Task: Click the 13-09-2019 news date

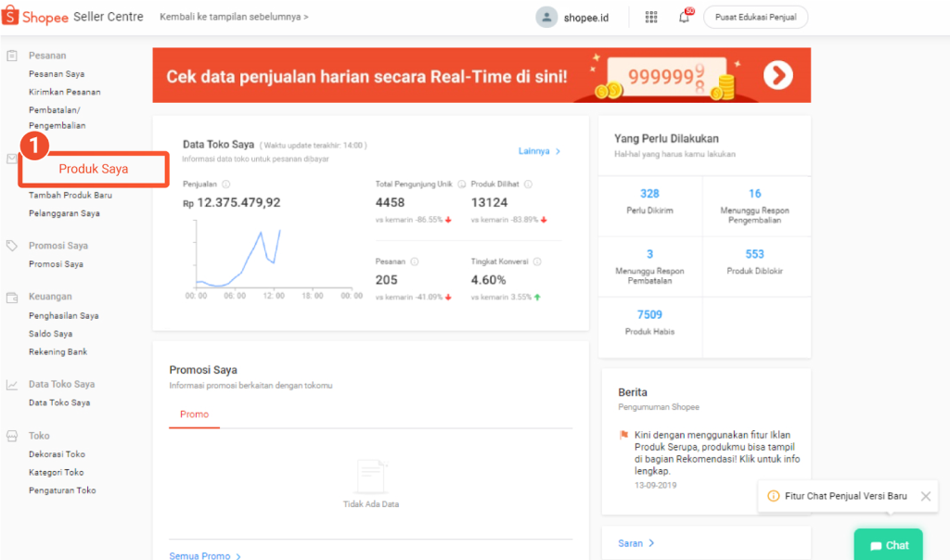Action: [656, 485]
